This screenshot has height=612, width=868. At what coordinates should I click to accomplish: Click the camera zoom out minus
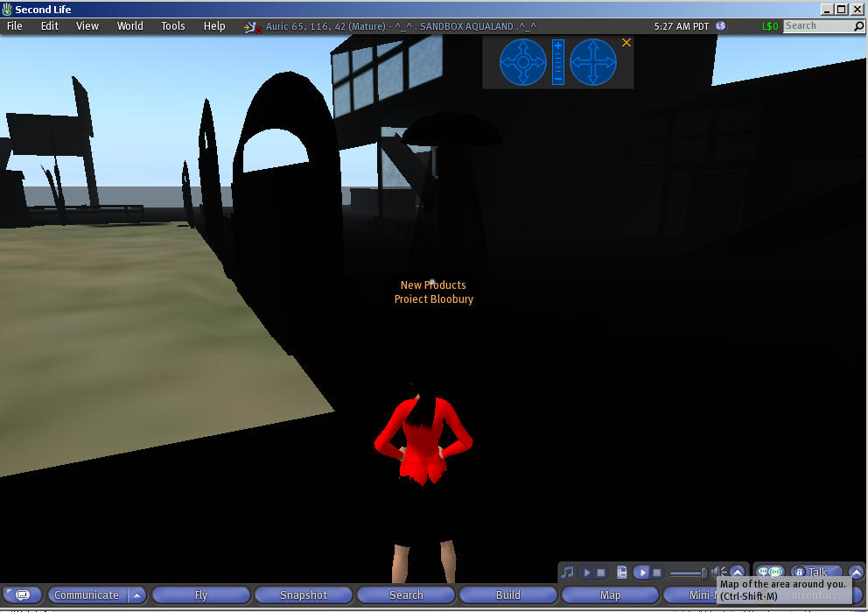(x=558, y=80)
